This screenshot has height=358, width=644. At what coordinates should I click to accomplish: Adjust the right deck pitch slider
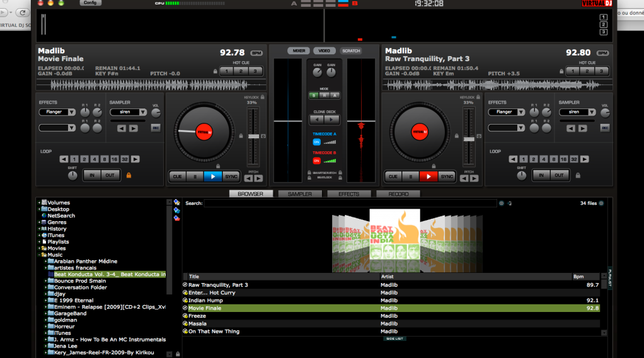tap(469, 139)
